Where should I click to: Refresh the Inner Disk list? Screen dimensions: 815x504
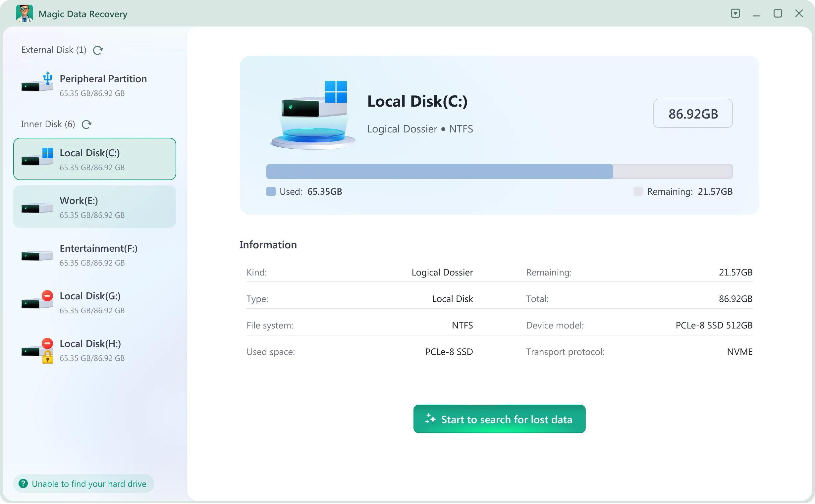click(87, 124)
